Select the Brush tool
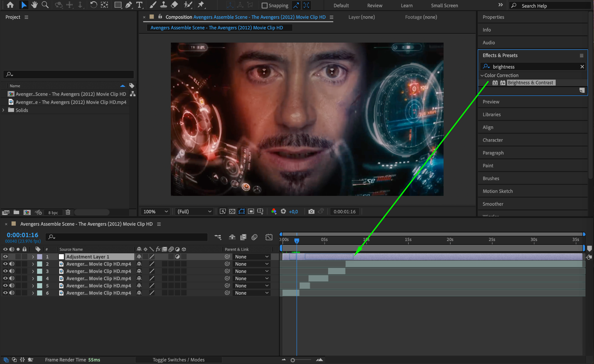This screenshot has width=594, height=364. coord(153,5)
